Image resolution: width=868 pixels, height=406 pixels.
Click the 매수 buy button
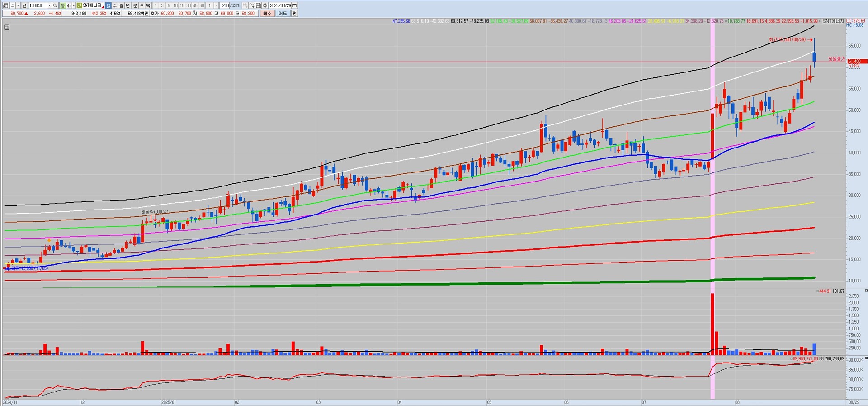coord(268,14)
